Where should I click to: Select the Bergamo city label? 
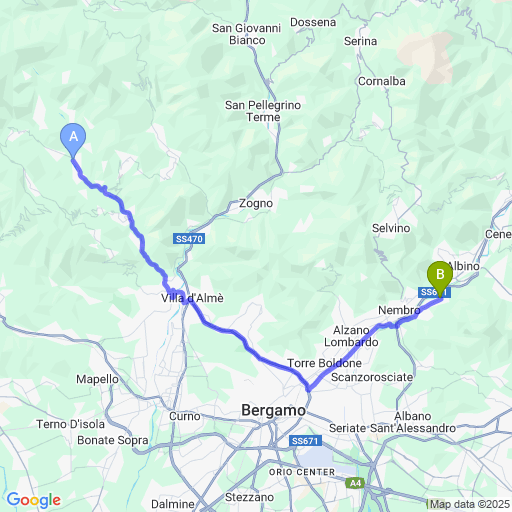273,410
